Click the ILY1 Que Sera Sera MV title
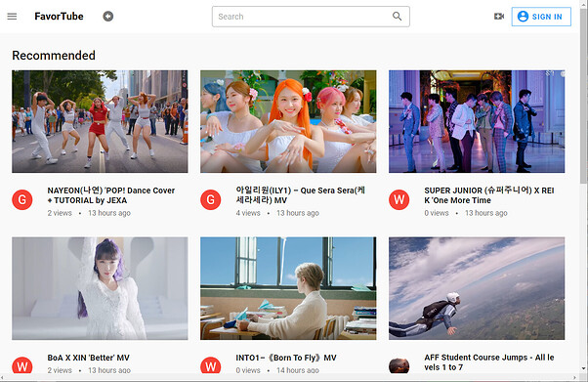The width and height of the screenshot is (588, 382). click(301, 195)
